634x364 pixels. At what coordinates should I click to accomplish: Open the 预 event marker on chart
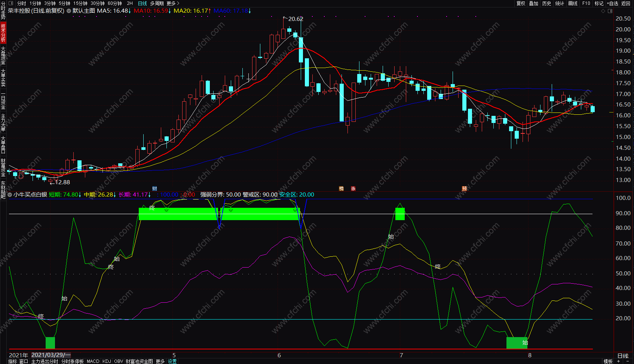coord(464,188)
